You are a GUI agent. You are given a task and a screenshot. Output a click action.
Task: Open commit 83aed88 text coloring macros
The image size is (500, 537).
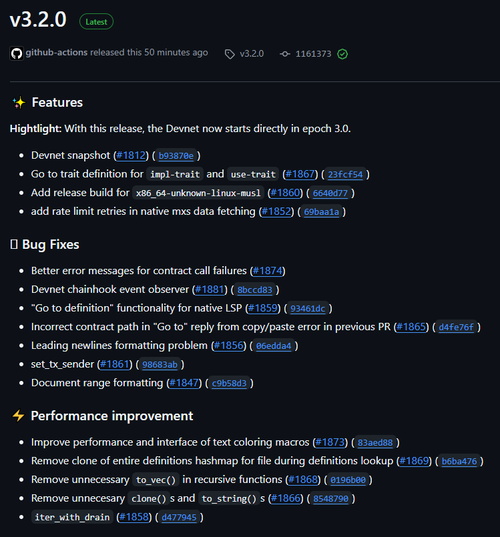pos(375,443)
